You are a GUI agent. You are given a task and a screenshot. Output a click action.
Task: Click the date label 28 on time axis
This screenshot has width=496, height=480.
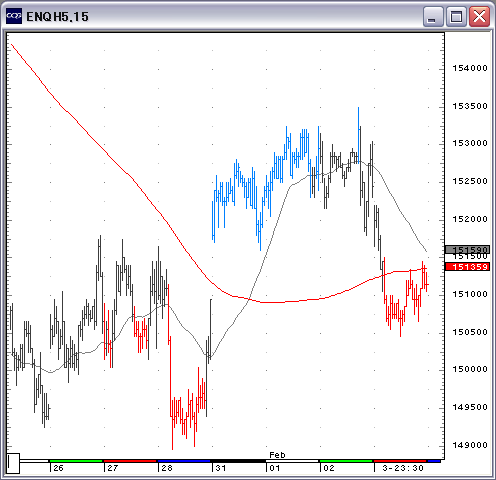167,468
